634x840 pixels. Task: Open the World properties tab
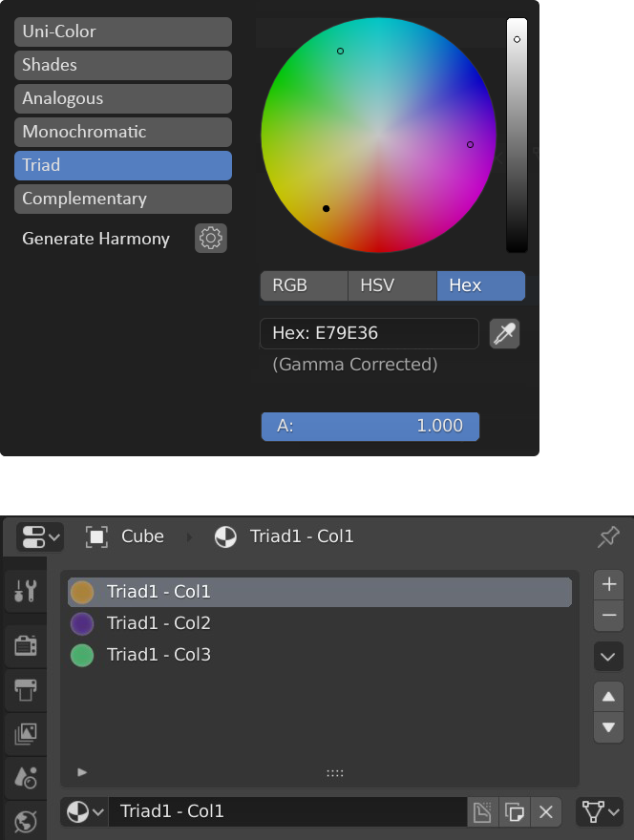(25, 821)
